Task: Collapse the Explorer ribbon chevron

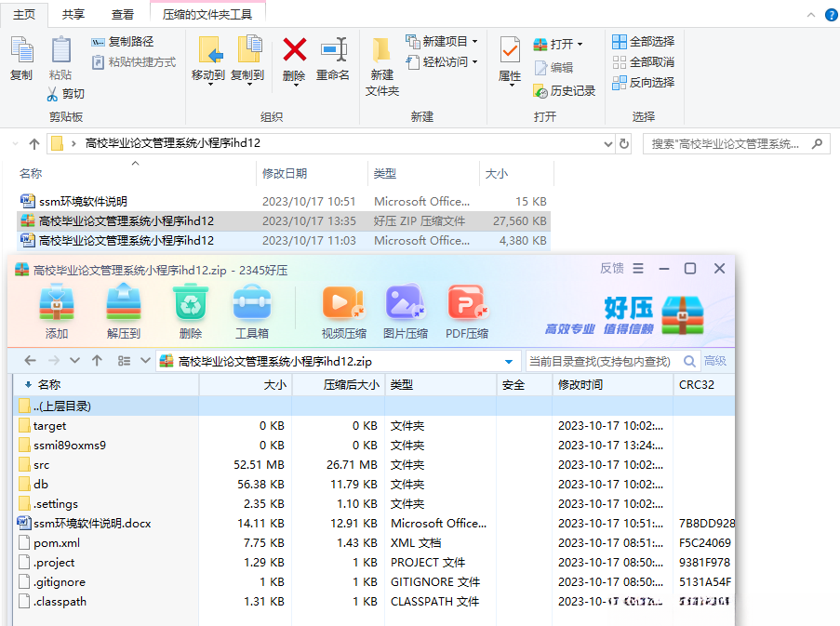Action: pos(811,16)
